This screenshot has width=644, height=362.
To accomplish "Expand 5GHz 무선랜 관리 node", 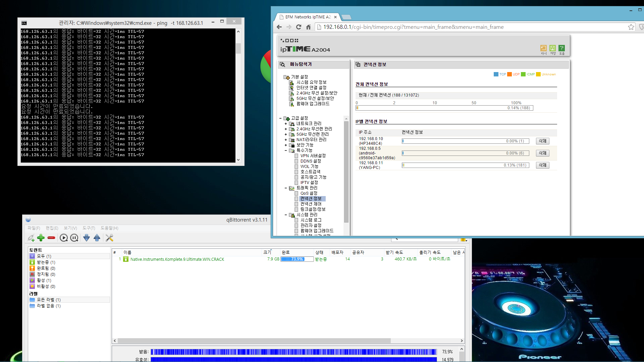I will (286, 134).
